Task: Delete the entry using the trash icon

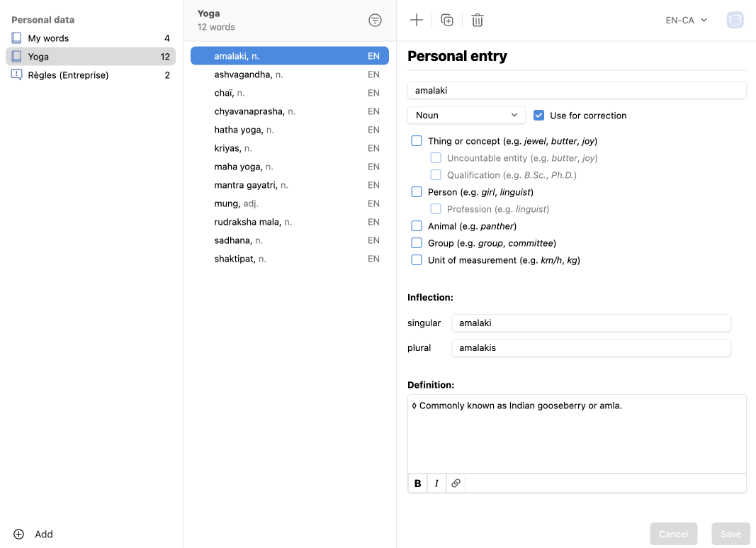Action: pyautogui.click(x=478, y=20)
